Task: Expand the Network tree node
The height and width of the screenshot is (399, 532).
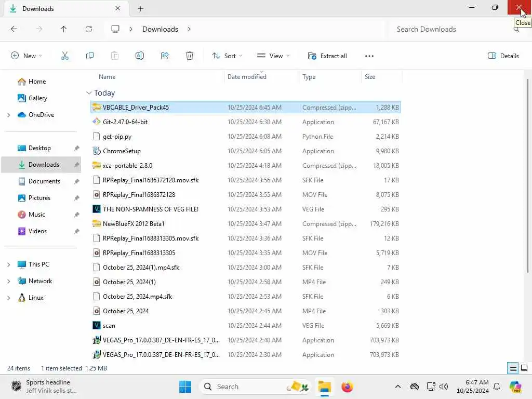Action: click(x=8, y=281)
